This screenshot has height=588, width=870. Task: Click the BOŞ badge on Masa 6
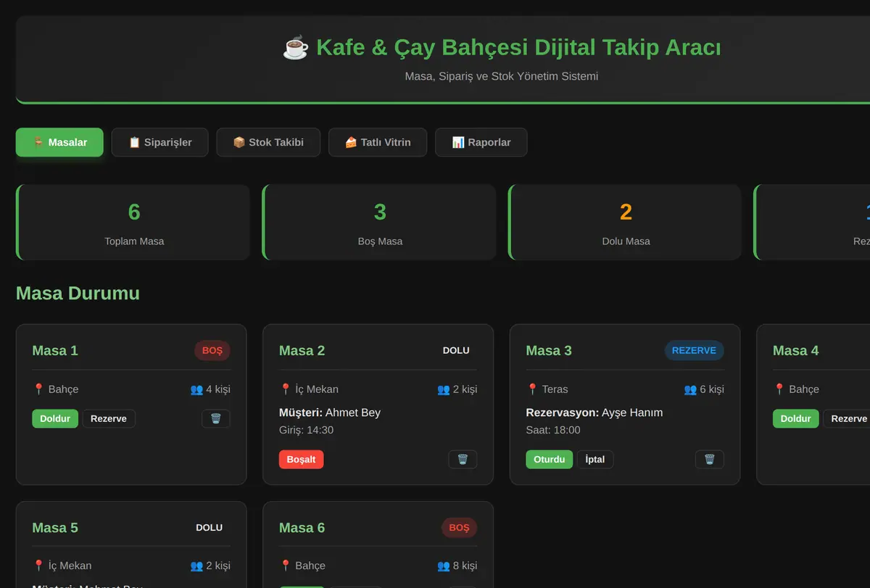click(459, 527)
